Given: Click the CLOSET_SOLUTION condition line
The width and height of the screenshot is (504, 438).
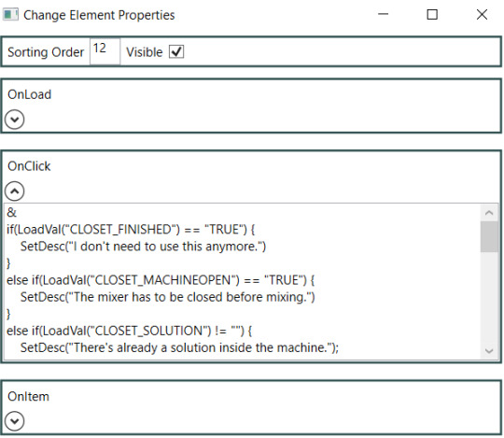Looking at the screenshot, I should 129,331.
